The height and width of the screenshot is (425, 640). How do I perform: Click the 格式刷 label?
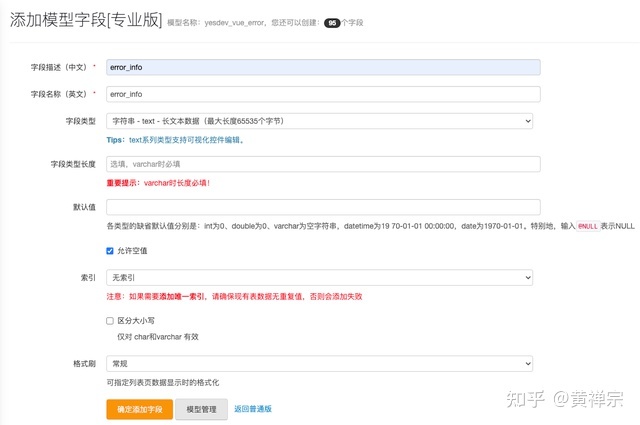coord(84,364)
